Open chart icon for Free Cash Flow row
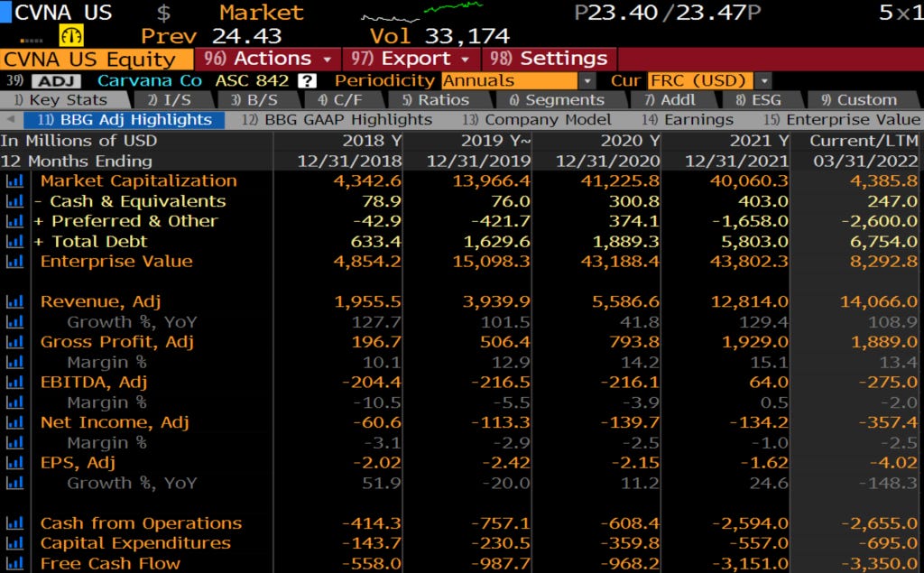This screenshot has width=924, height=573. coord(14,563)
